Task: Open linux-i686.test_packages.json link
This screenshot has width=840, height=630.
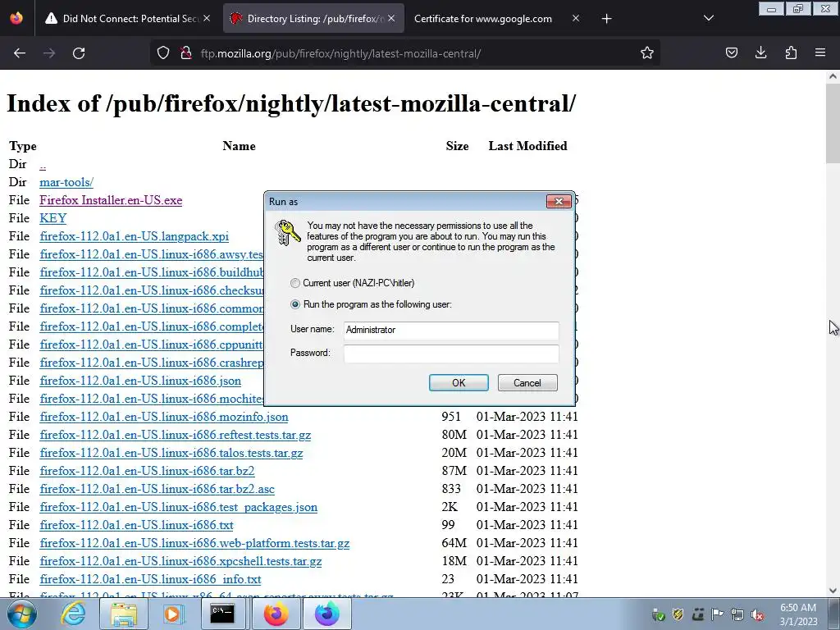Action: click(x=178, y=507)
